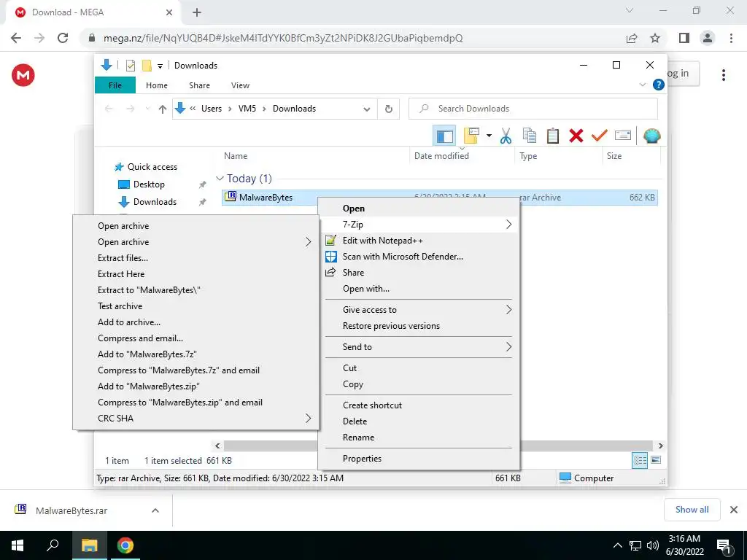Collapse the Today (1) group
The image size is (747, 560).
[220, 179]
